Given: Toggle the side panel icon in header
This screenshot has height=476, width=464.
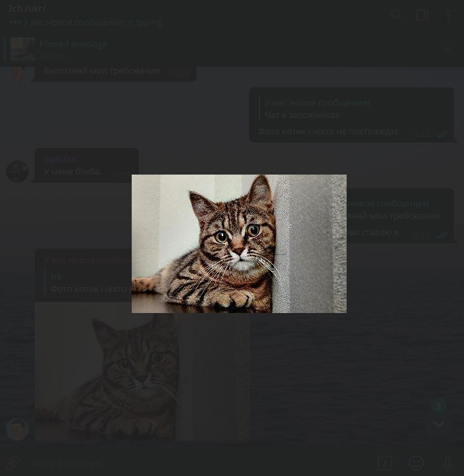Looking at the screenshot, I should coord(422,14).
